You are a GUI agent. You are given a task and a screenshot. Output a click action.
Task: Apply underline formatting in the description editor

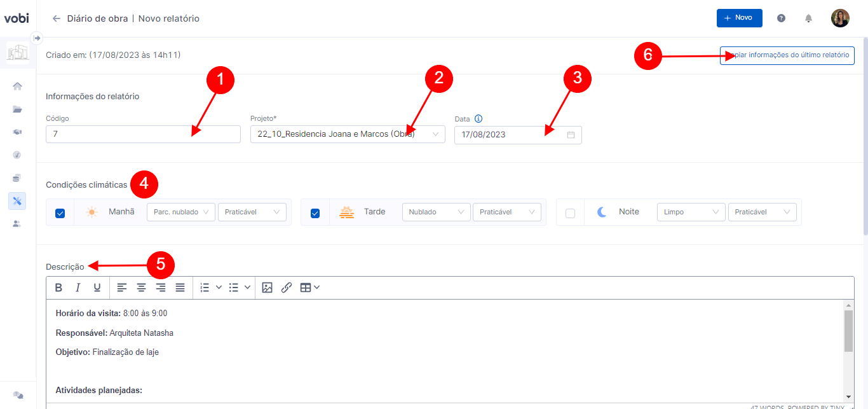97,288
